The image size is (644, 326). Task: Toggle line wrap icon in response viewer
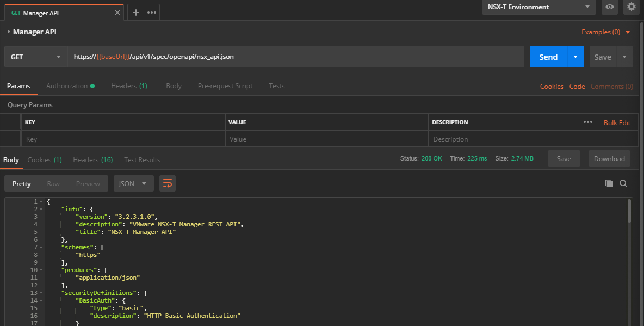click(167, 184)
